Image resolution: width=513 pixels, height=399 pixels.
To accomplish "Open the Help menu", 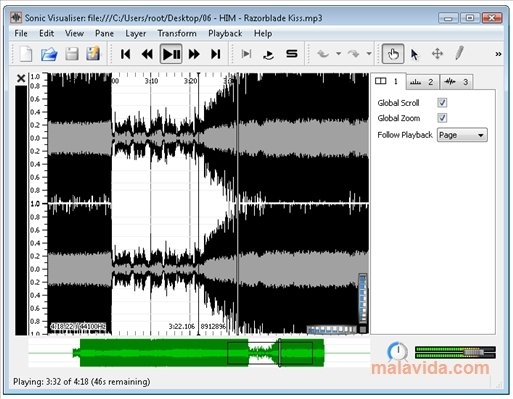I will click(x=263, y=33).
